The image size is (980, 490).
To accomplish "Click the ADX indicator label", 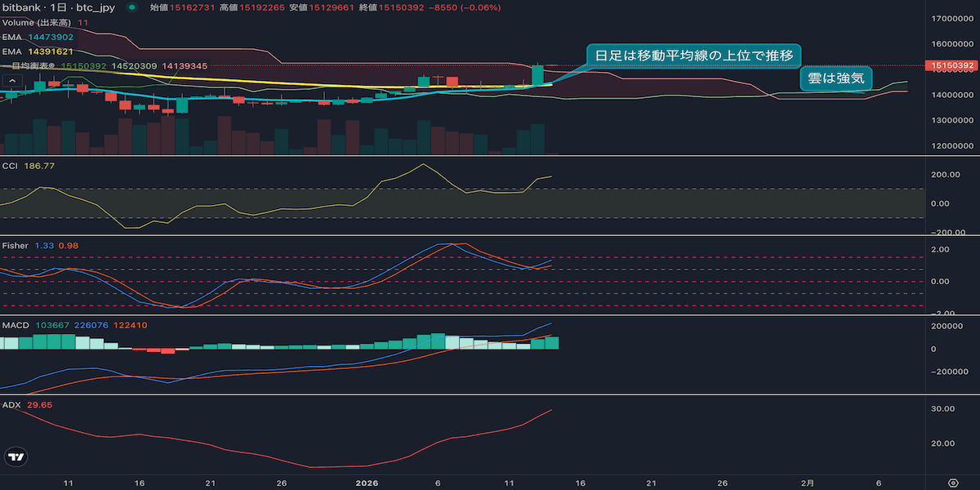I will 11,404.
